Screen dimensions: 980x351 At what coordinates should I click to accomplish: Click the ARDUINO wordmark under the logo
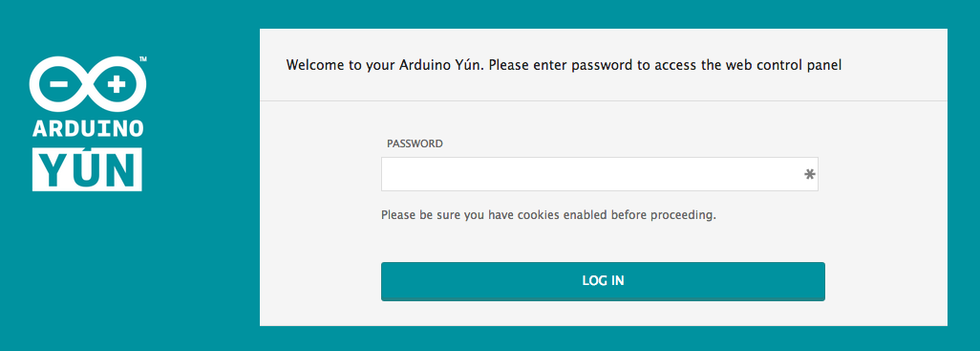tap(88, 127)
